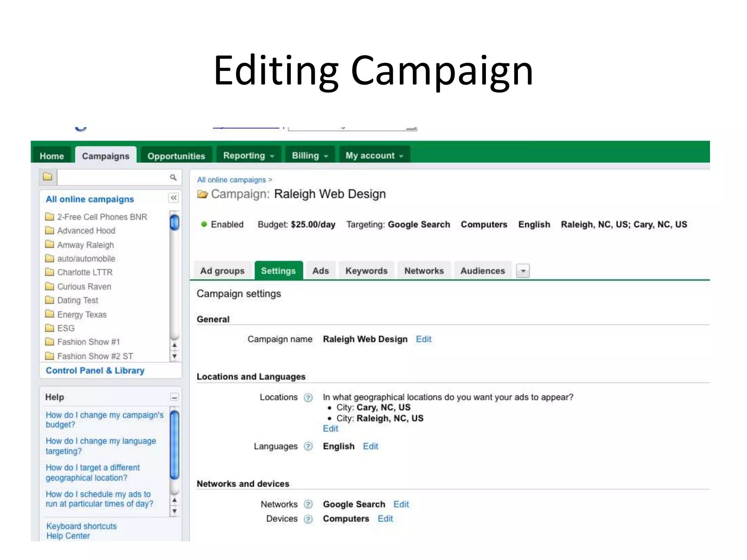Open help on targeting a different geographical location
This screenshot has width=747, height=560.
pyautogui.click(x=93, y=472)
